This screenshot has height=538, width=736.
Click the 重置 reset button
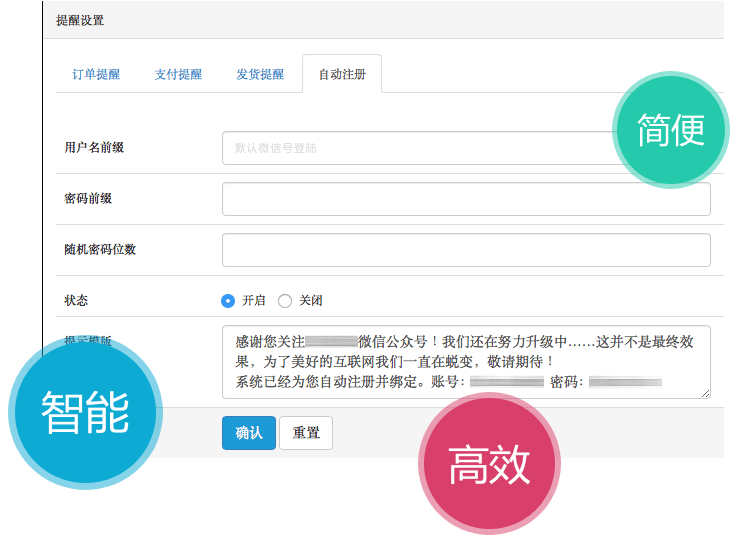pos(306,433)
